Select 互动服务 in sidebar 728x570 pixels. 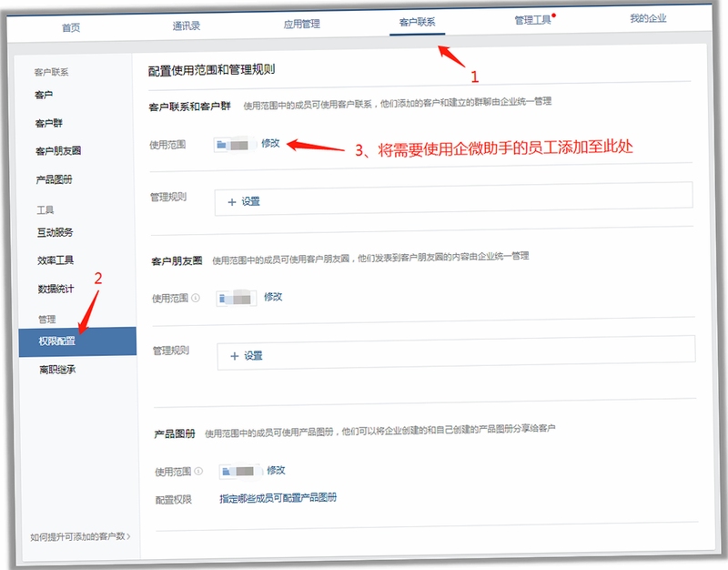pos(55,232)
